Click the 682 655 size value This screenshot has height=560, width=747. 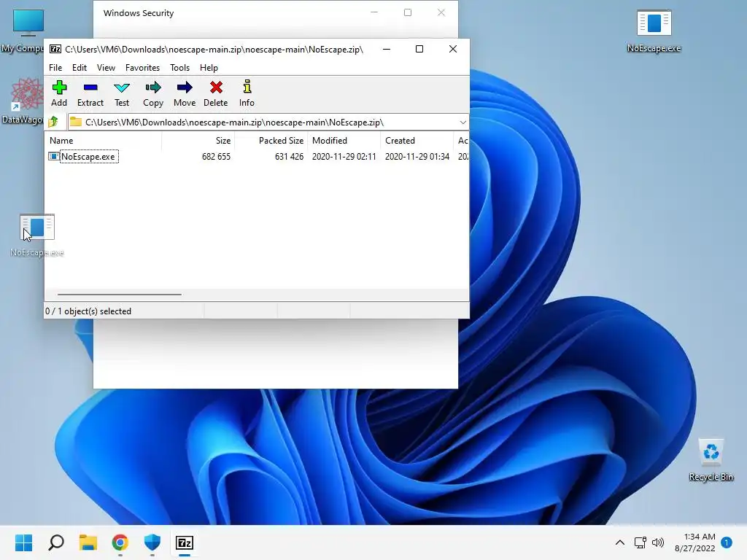pyautogui.click(x=216, y=157)
